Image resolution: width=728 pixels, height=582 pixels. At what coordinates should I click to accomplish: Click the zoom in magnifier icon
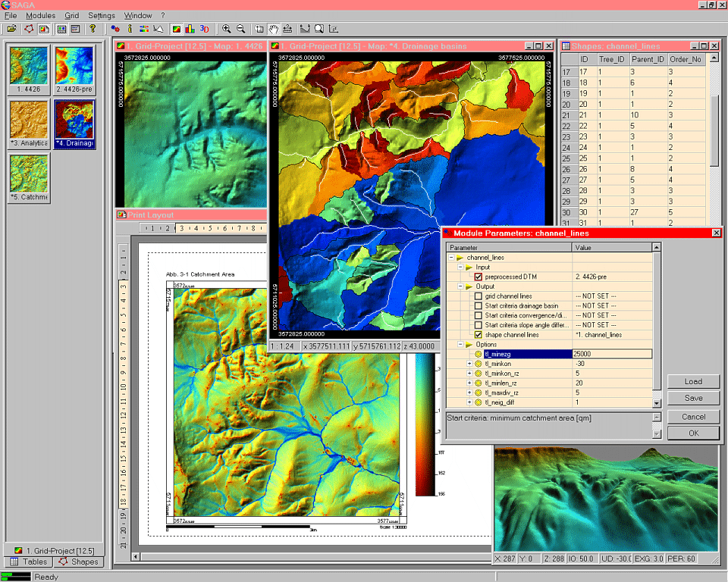226,29
